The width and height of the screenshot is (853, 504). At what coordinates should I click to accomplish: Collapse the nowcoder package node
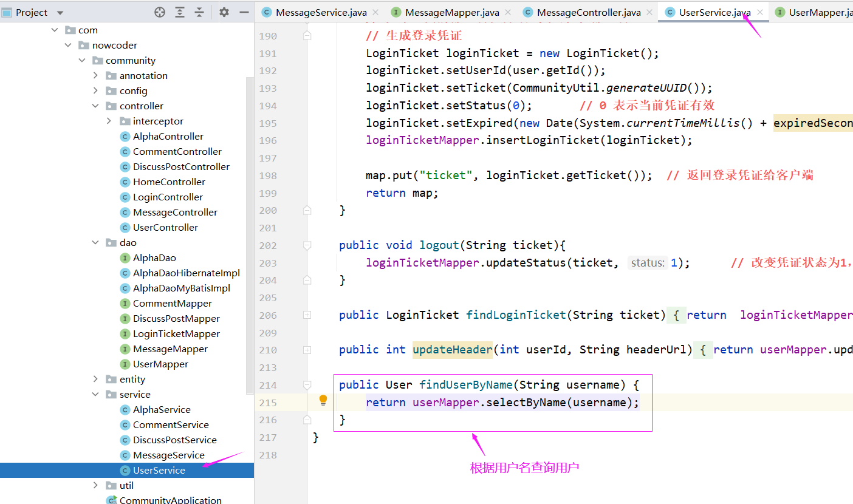tap(68, 45)
